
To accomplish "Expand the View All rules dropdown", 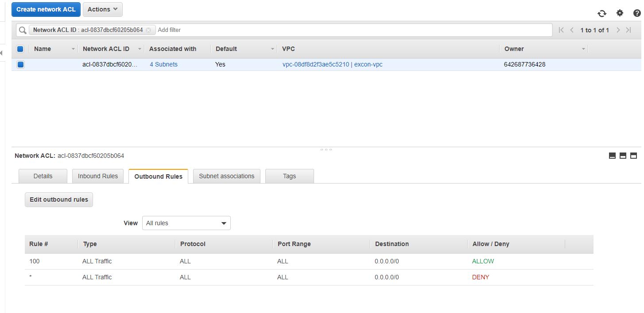I will tap(186, 223).
